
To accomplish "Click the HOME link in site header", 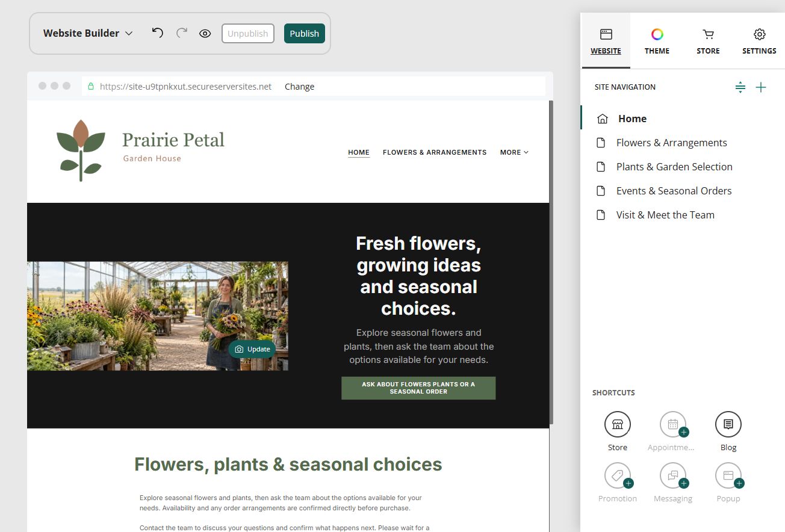I will click(359, 152).
